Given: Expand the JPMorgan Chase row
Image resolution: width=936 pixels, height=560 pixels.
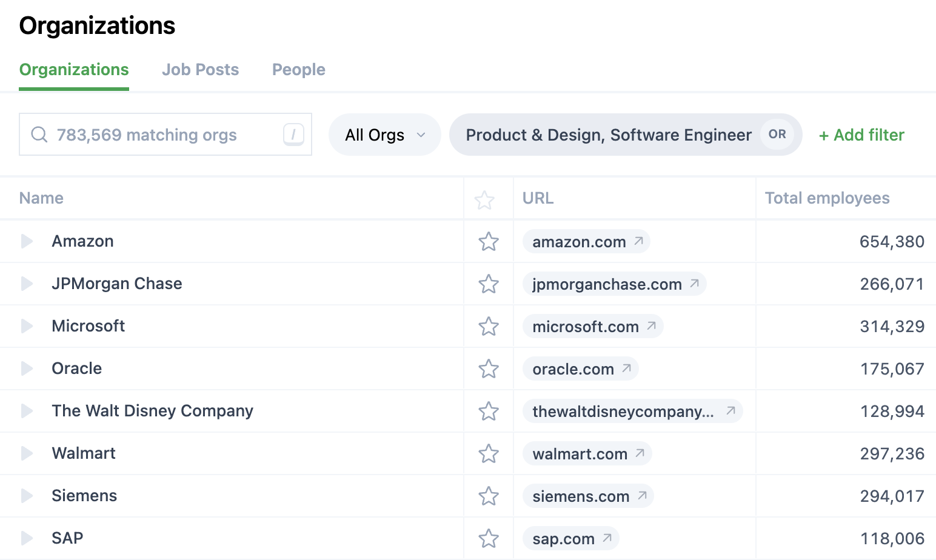Looking at the screenshot, I should click(x=27, y=284).
